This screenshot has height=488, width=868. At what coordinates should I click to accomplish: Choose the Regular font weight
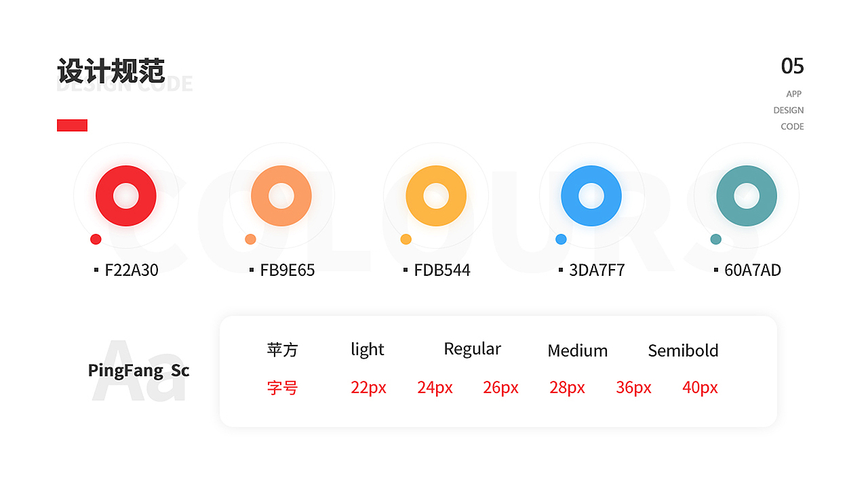pyautogui.click(x=472, y=349)
